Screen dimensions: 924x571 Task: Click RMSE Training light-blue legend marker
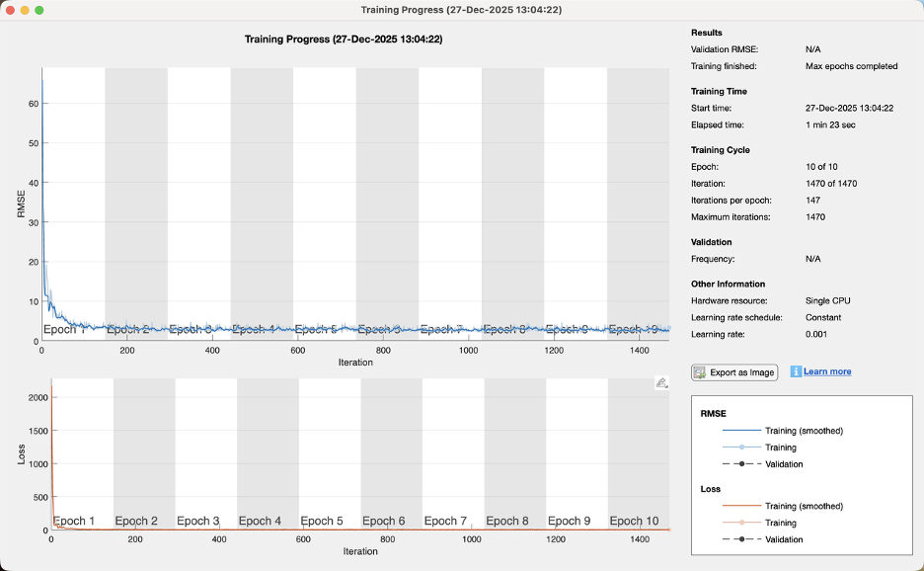coord(741,448)
